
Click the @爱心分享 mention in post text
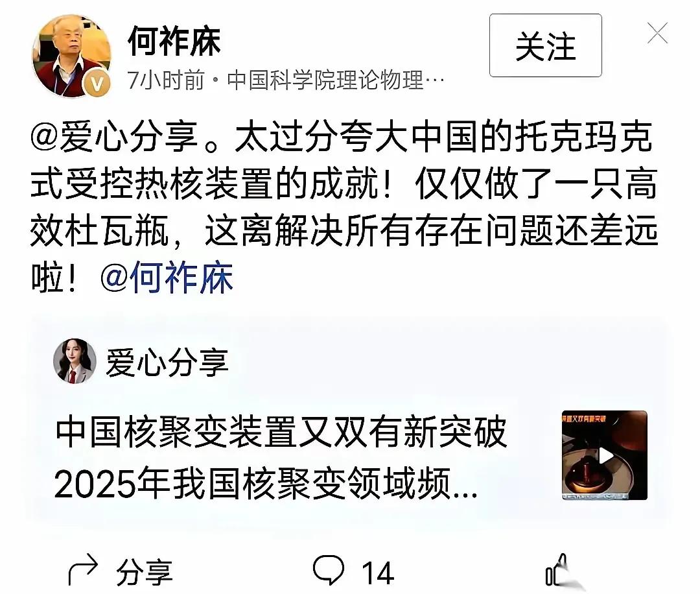[114, 136]
